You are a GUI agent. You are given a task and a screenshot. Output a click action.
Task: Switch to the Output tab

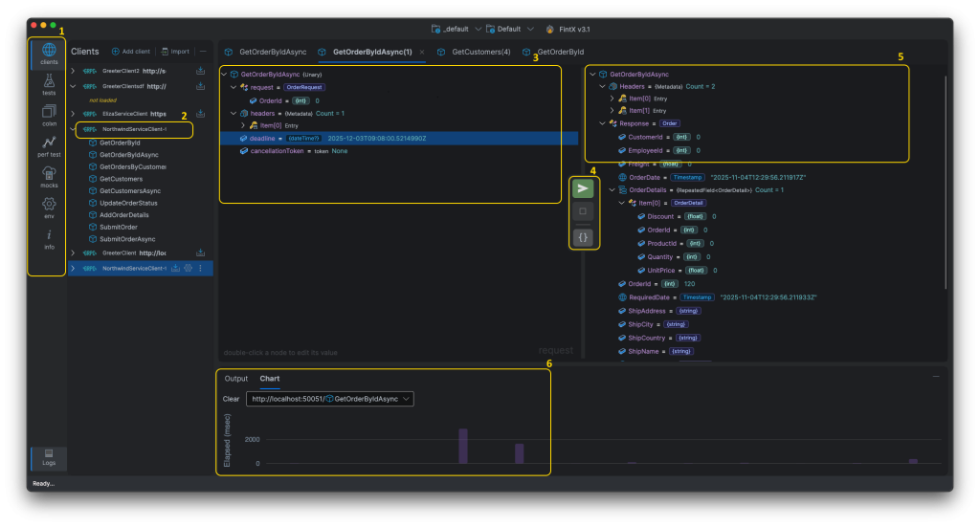235,378
